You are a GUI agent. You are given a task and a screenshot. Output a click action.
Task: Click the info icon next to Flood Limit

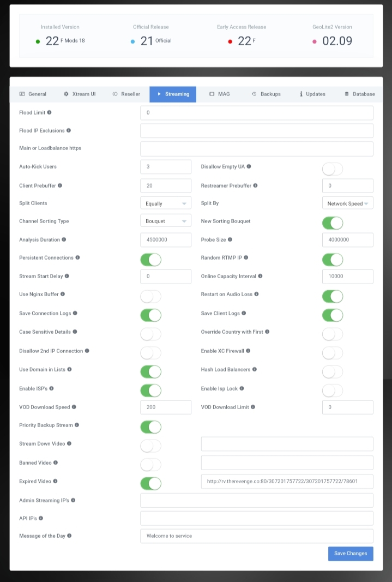[50, 112]
